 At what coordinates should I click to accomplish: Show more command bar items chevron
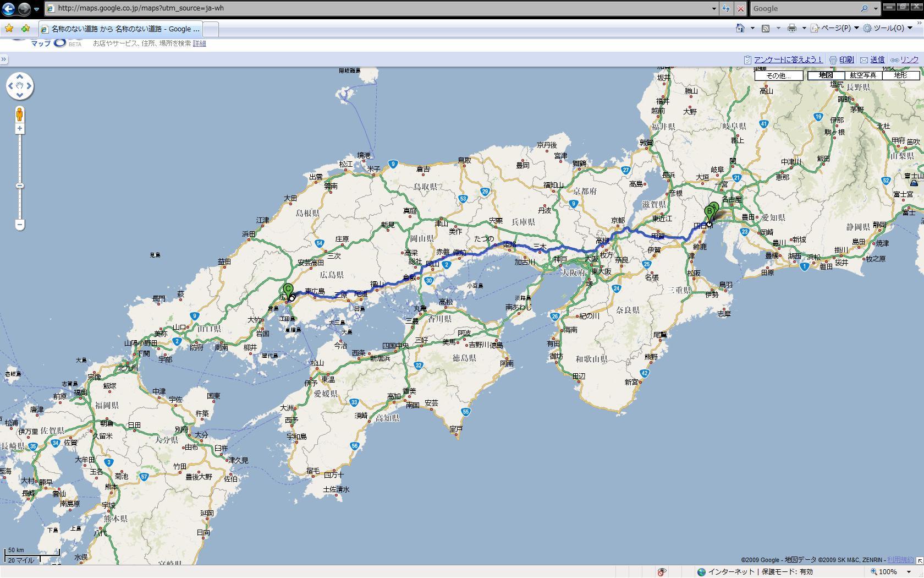[x=918, y=23]
